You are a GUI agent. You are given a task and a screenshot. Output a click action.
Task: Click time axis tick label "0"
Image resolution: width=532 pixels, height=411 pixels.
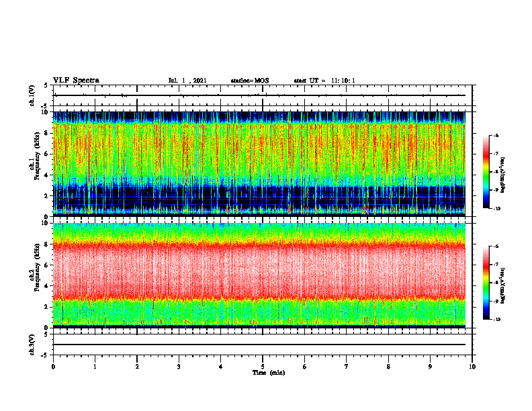point(53,367)
